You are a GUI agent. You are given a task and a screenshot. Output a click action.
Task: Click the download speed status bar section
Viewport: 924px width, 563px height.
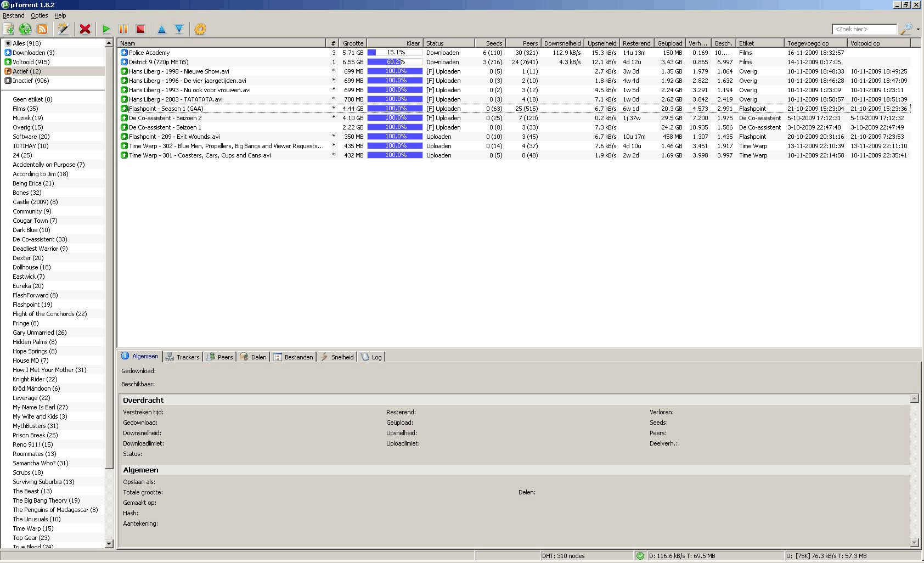click(715, 556)
